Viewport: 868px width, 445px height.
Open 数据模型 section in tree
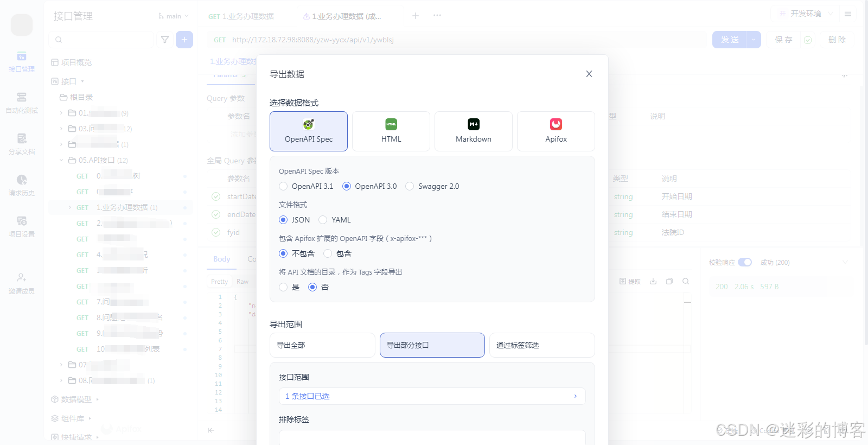point(76,399)
